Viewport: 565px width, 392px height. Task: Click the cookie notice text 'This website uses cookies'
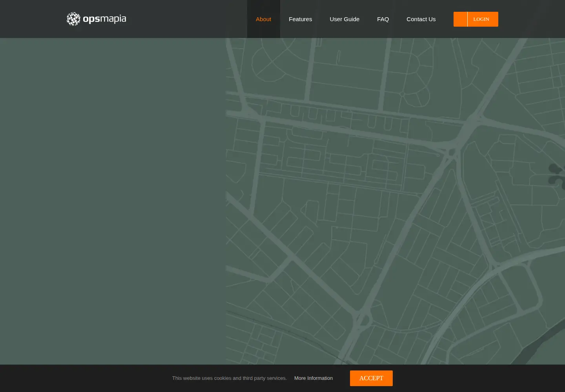point(202,378)
